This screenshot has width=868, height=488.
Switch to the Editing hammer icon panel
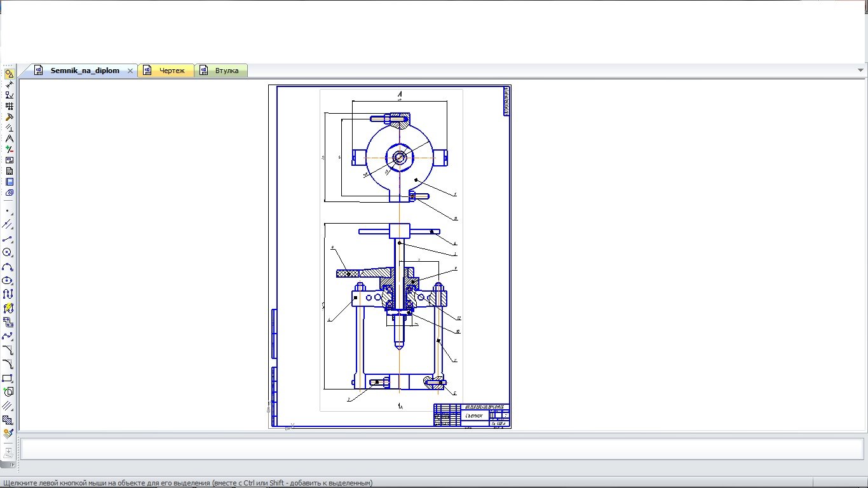coord(9,117)
